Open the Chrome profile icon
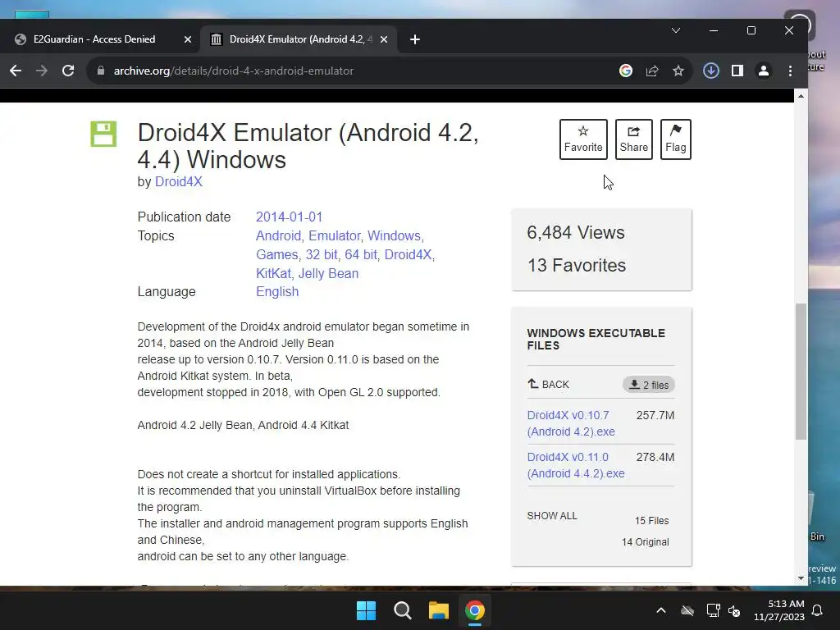This screenshot has width=840, height=630. point(764,71)
